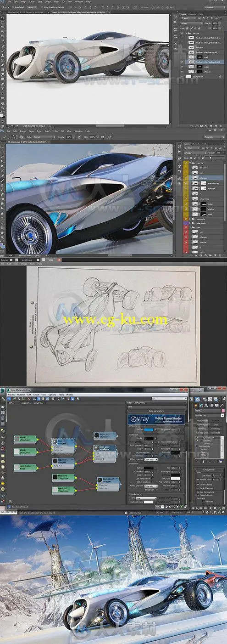Open the Overlay blend mode dropdown in Layers
This screenshot has width=227, height=644.
tap(195, 153)
